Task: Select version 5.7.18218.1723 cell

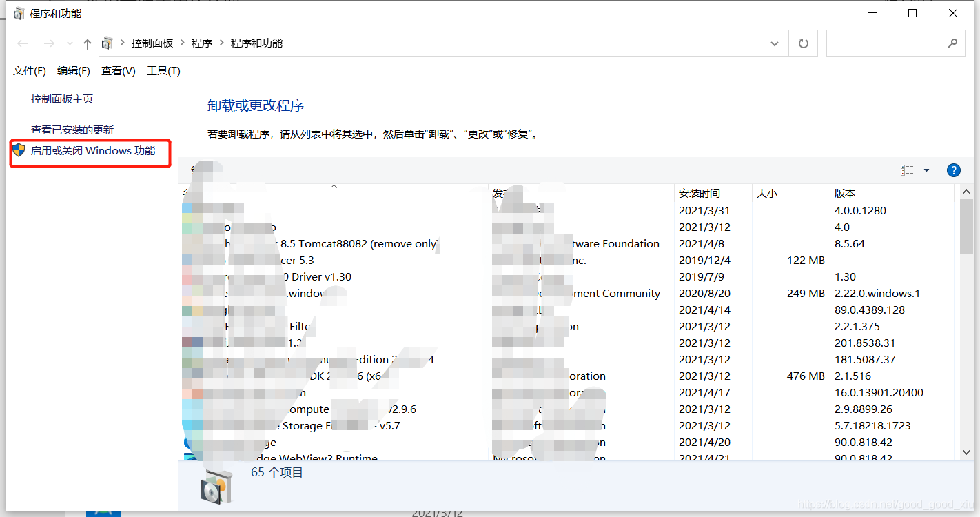Action: click(872, 425)
